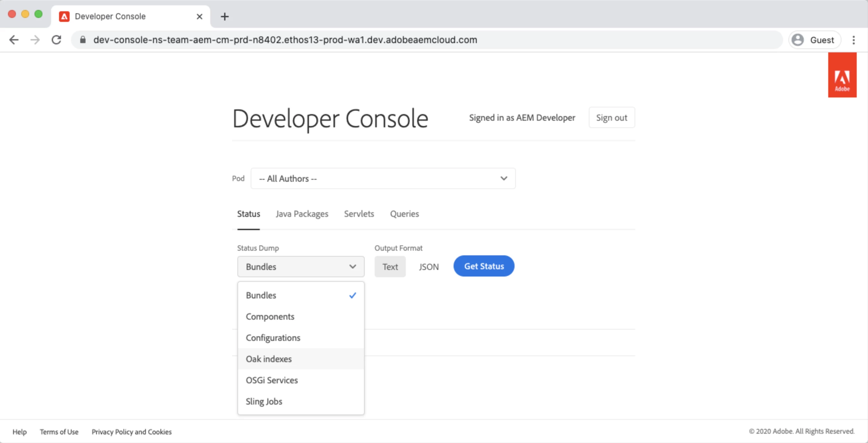The image size is (868, 443).
Task: Open the Privacy Policy and Cookies link
Action: click(131, 432)
